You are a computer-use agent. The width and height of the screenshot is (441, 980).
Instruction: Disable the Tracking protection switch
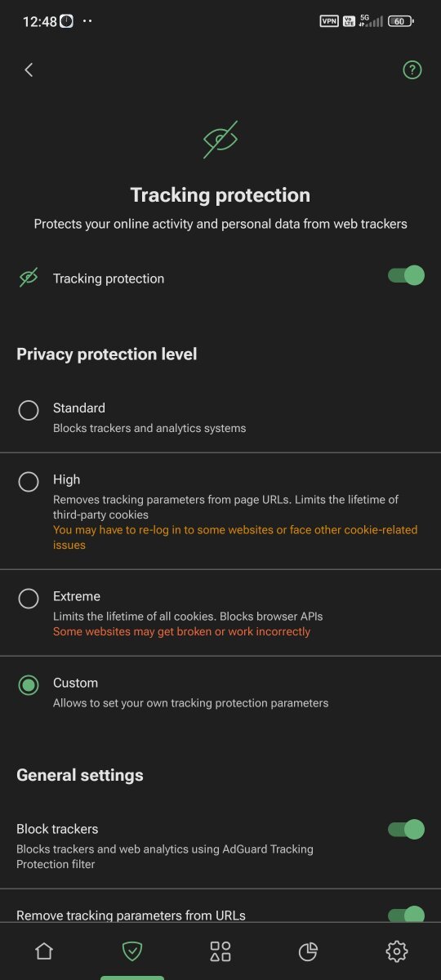tap(406, 275)
